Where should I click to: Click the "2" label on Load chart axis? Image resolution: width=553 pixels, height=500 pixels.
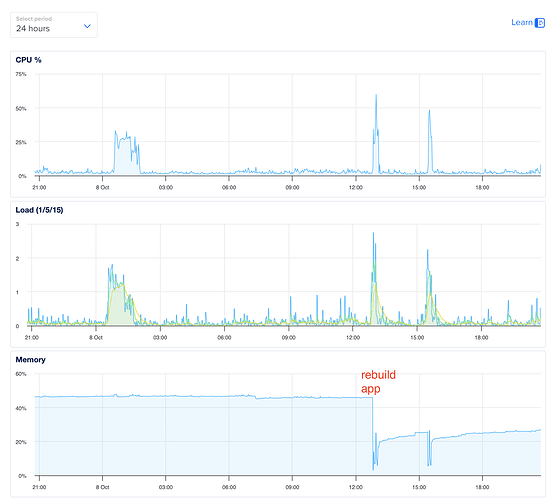coord(17,258)
